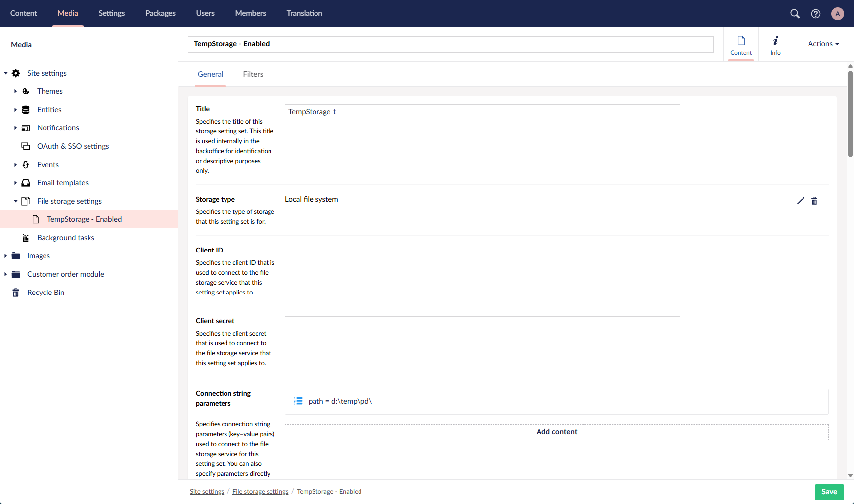Expand the Entities tree node

click(15, 110)
